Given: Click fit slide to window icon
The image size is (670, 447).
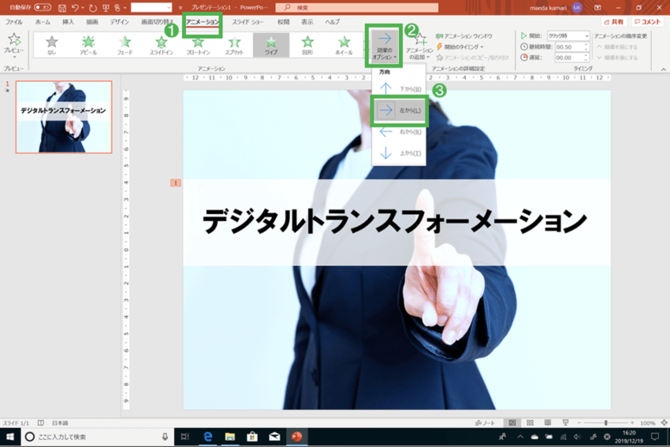Looking at the screenshot, I should point(664,423).
